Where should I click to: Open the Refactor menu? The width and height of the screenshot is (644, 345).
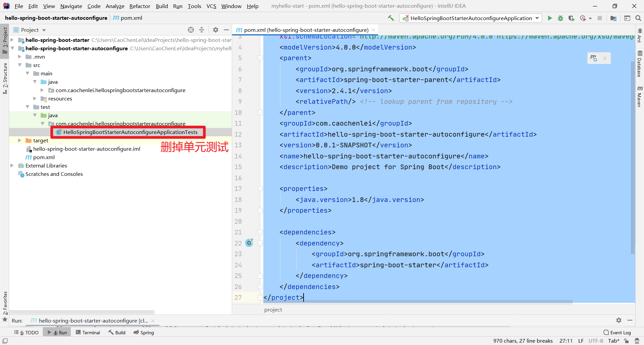(140, 6)
